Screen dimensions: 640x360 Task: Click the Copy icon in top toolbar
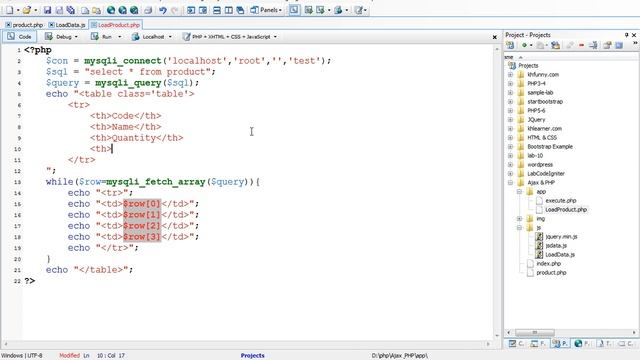85,10
